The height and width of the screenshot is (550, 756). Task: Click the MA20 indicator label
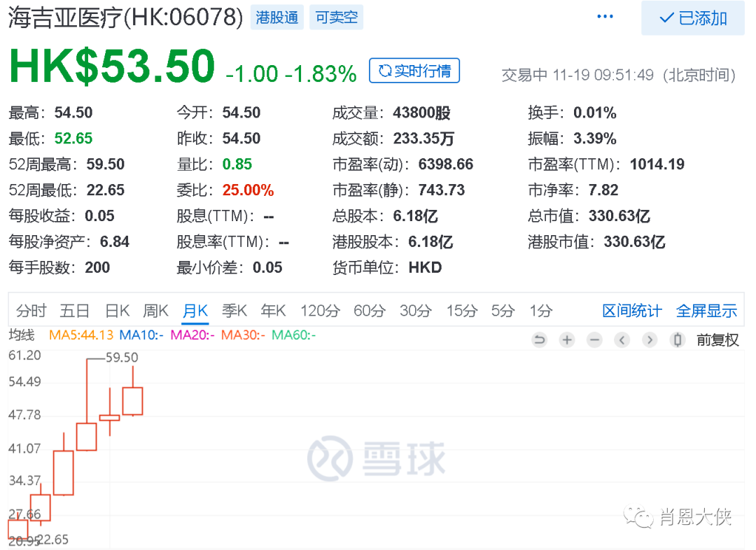(x=192, y=334)
